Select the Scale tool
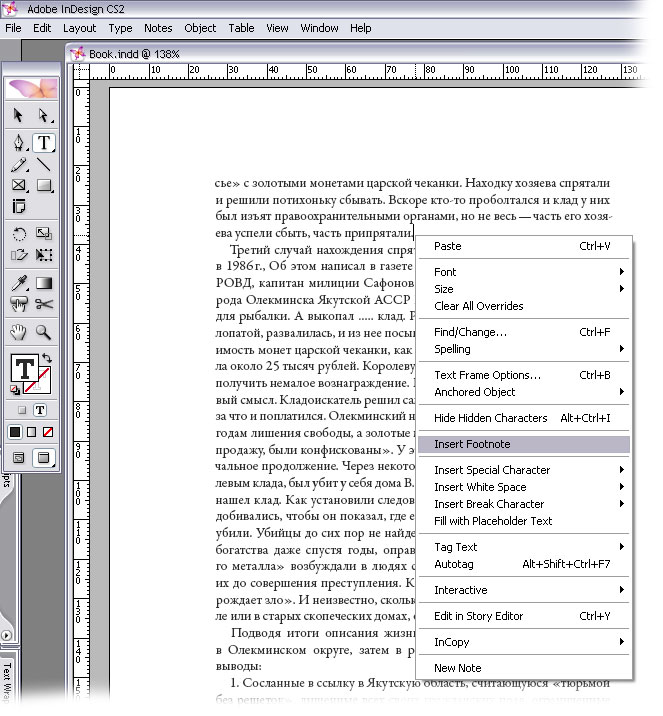 click(44, 233)
